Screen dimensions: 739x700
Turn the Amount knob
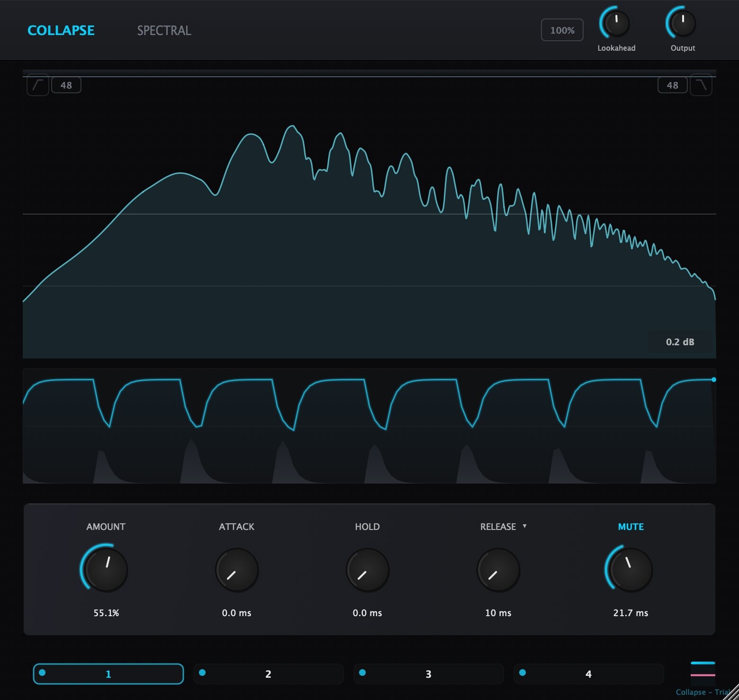coord(105,570)
